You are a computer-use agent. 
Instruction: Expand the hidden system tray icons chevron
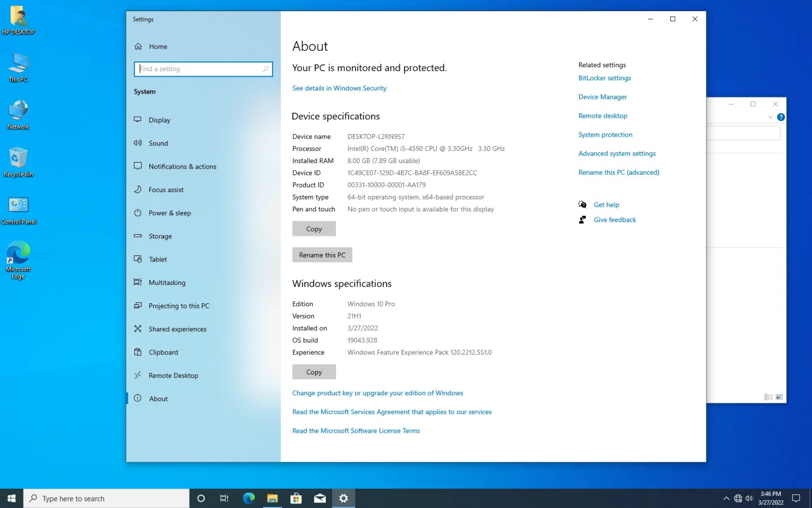(726, 498)
